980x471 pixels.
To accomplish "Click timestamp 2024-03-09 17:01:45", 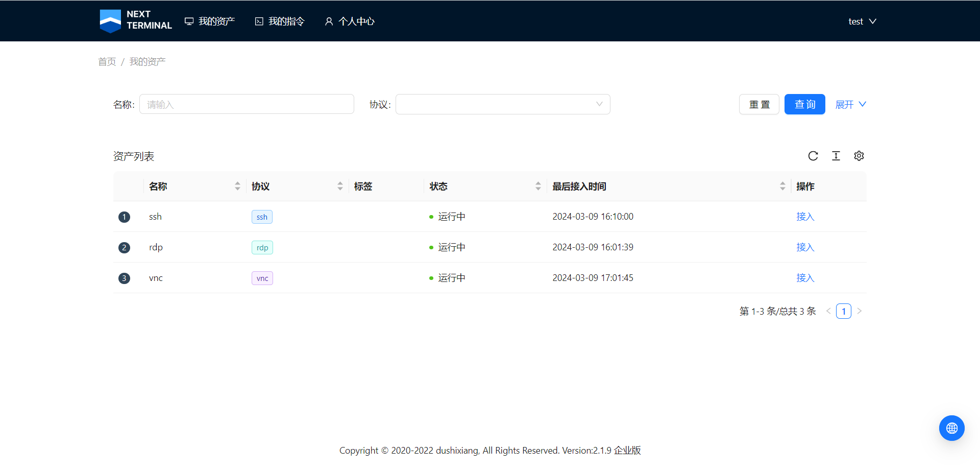I will 593,278.
